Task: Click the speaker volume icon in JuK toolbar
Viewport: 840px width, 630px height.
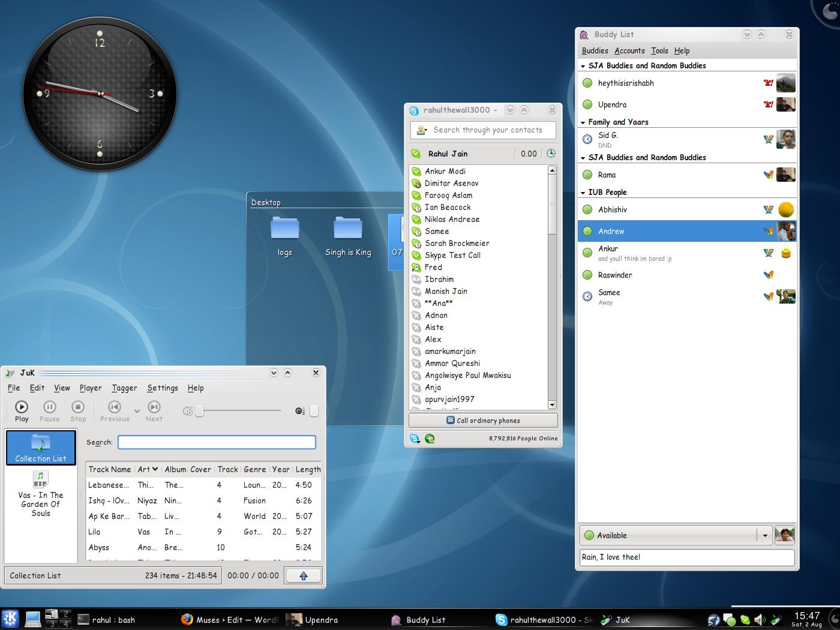Action: point(300,411)
